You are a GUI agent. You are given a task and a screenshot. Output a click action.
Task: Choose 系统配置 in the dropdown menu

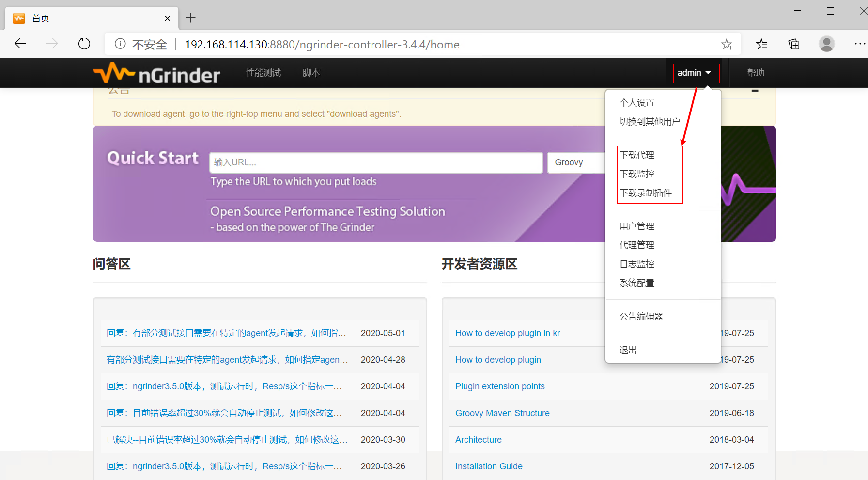pos(637,283)
